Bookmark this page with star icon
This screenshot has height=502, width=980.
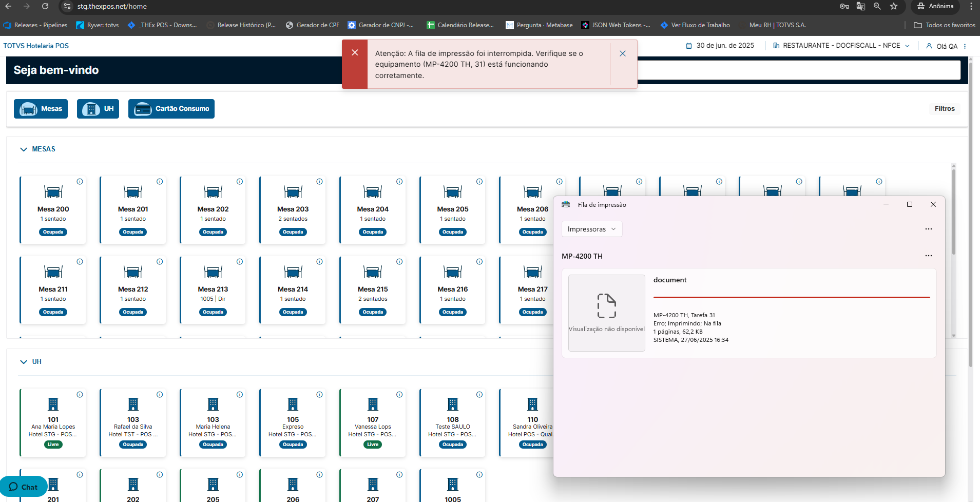click(x=894, y=6)
